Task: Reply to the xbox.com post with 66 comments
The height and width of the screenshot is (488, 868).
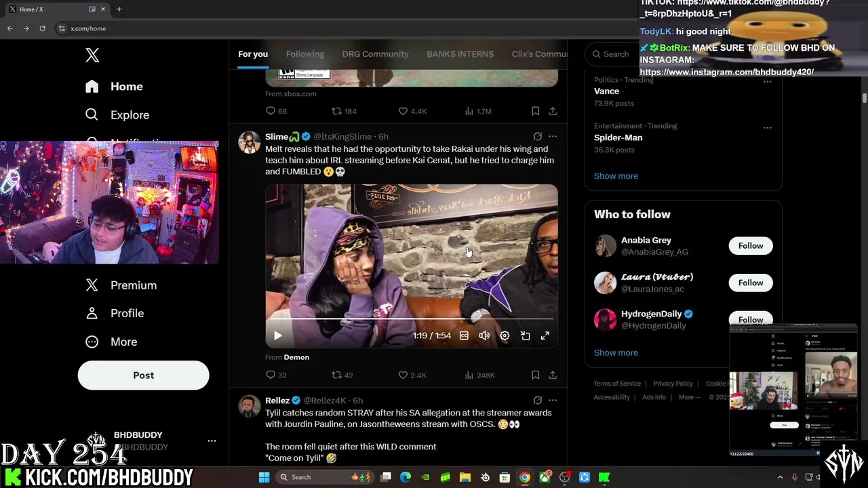Action: pos(277,111)
